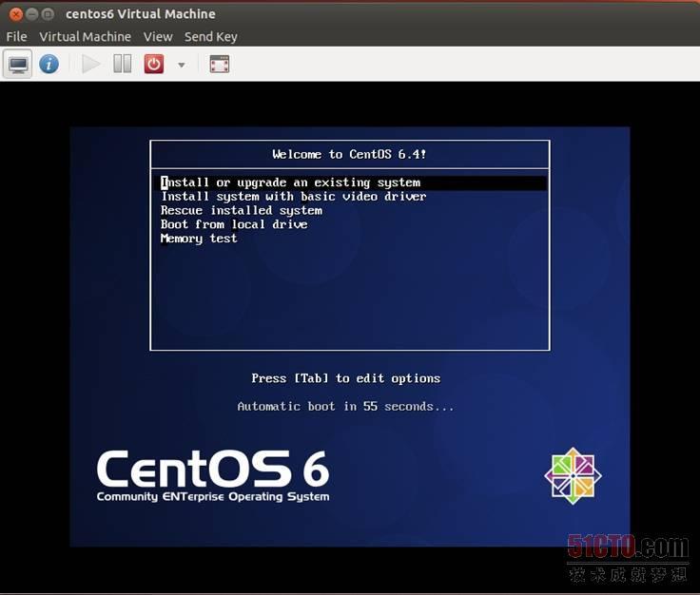
Task: Pause the virtual machine
Action: click(x=123, y=65)
